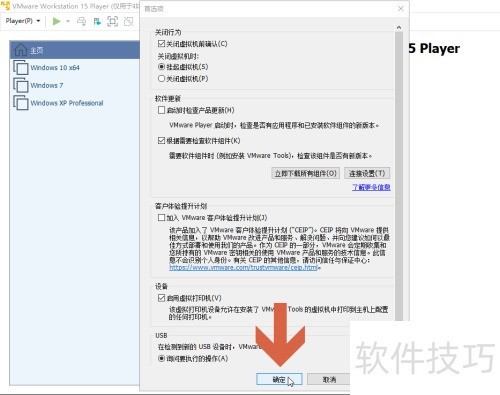Click the VM icon beside Windows XP Professional

click(x=21, y=103)
